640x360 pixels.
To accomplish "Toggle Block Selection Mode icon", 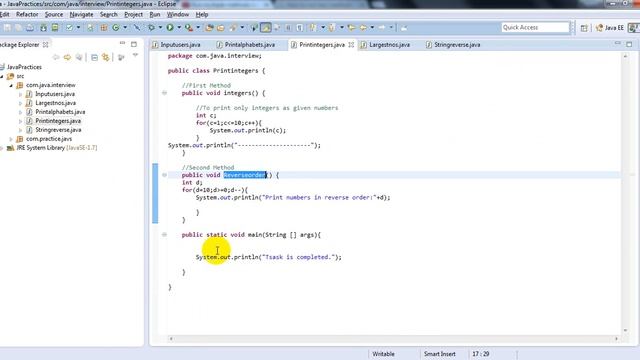I will point(289,28).
